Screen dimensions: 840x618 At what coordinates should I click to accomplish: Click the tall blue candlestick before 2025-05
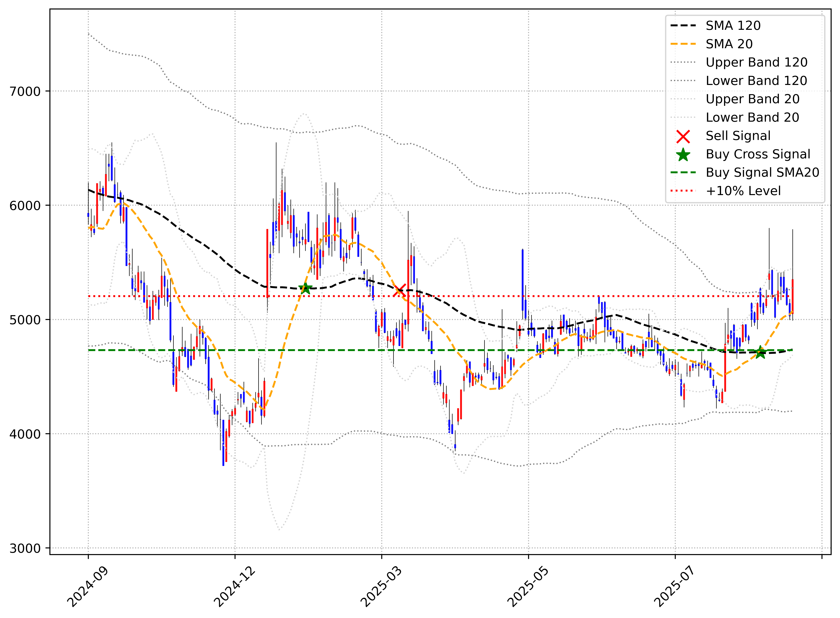(x=523, y=280)
